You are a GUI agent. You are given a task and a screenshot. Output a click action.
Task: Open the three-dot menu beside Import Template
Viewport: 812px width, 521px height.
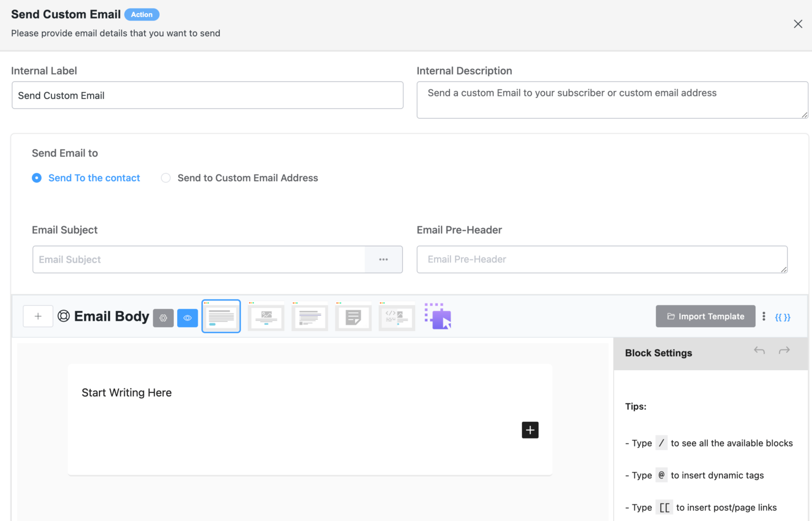pyautogui.click(x=764, y=316)
